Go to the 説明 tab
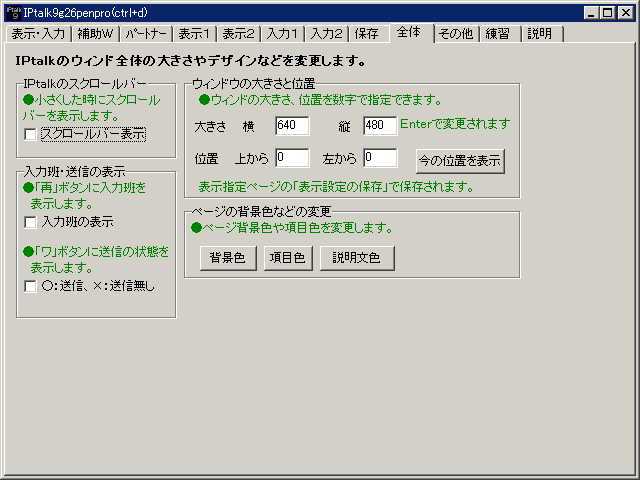The width and height of the screenshot is (640, 480). [540, 34]
